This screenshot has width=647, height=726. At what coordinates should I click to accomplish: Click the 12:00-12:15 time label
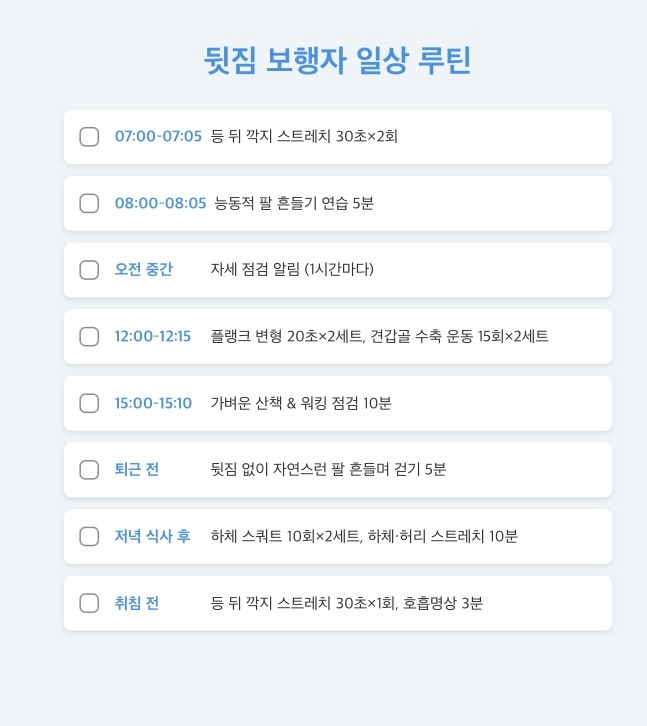click(153, 336)
